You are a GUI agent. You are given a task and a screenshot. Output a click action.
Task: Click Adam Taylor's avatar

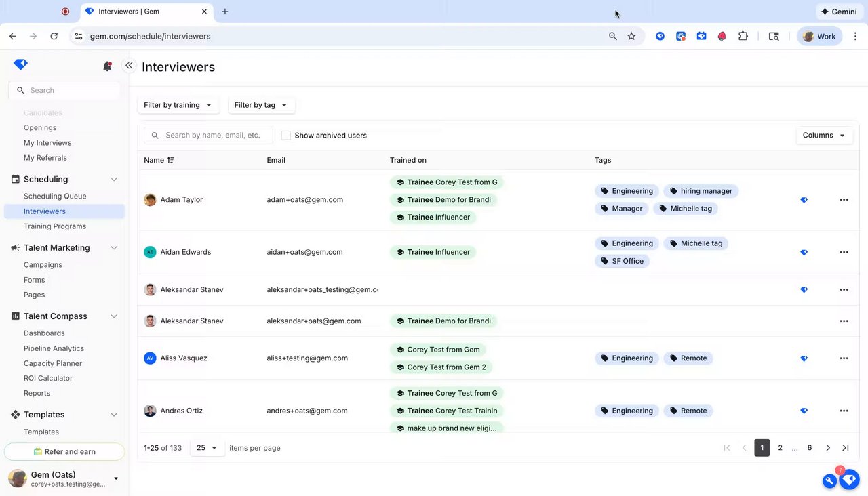(150, 200)
